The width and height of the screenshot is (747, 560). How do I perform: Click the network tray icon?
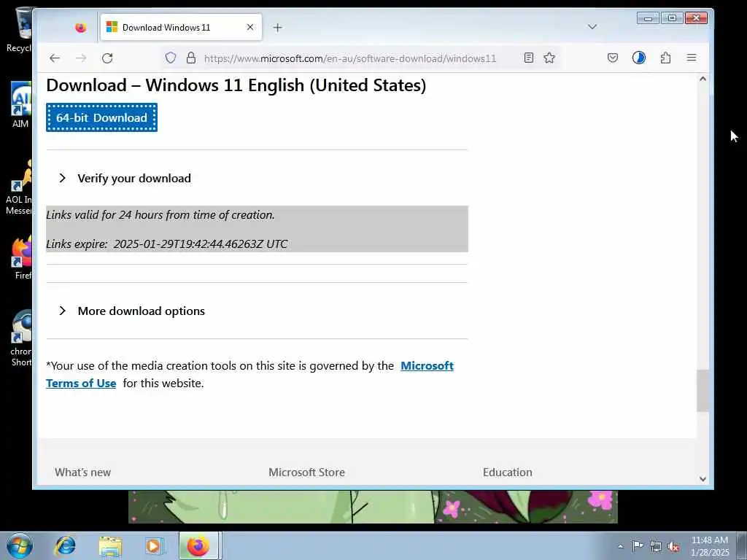click(656, 546)
